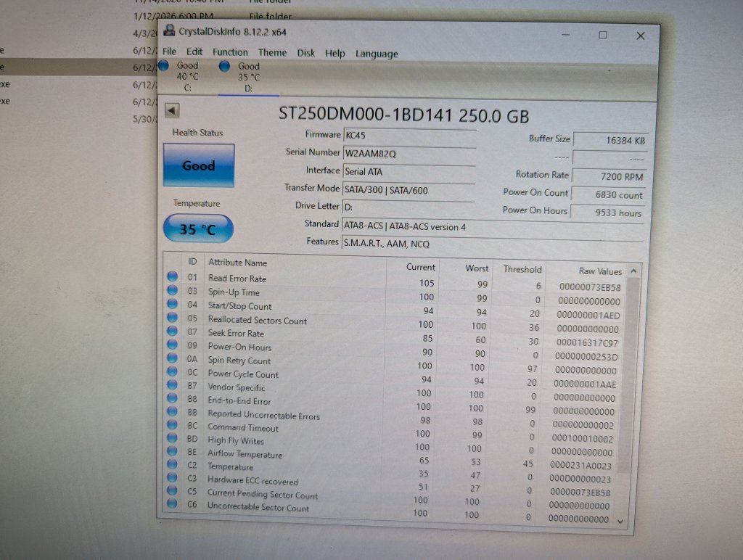This screenshot has width=743, height=560.
Task: Click the CrystalDiskInfo title bar app icon
Action: 168,31
